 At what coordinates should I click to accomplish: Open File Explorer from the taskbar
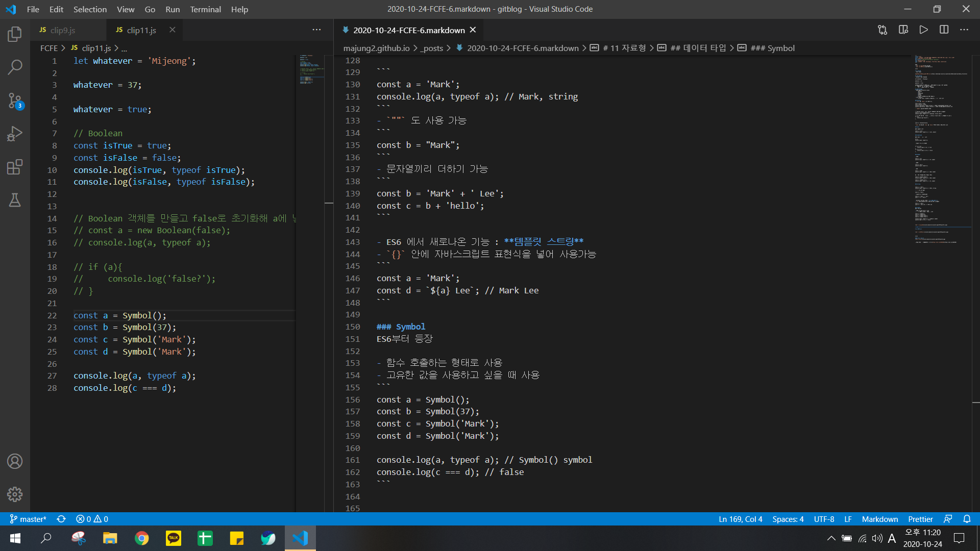click(110, 538)
